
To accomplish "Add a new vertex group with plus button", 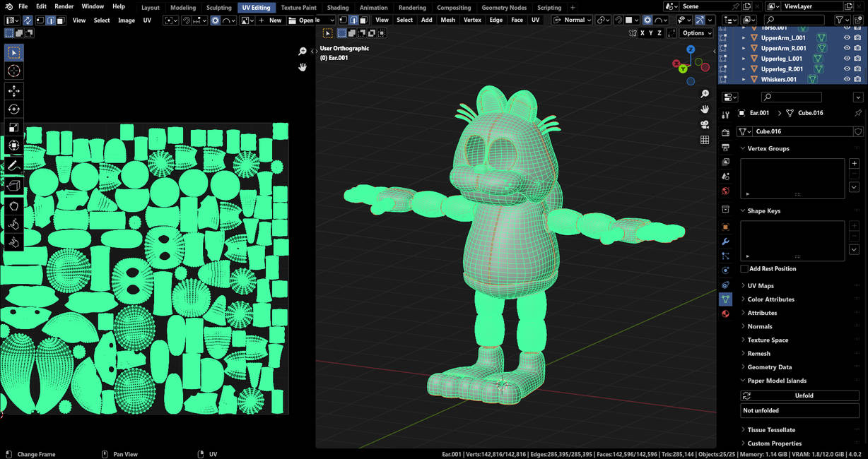I will [x=854, y=164].
